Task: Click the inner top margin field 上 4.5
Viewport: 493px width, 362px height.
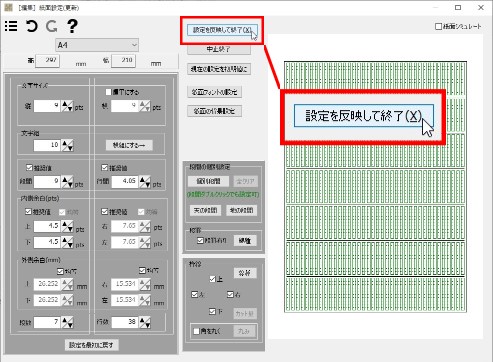Action: point(47,227)
